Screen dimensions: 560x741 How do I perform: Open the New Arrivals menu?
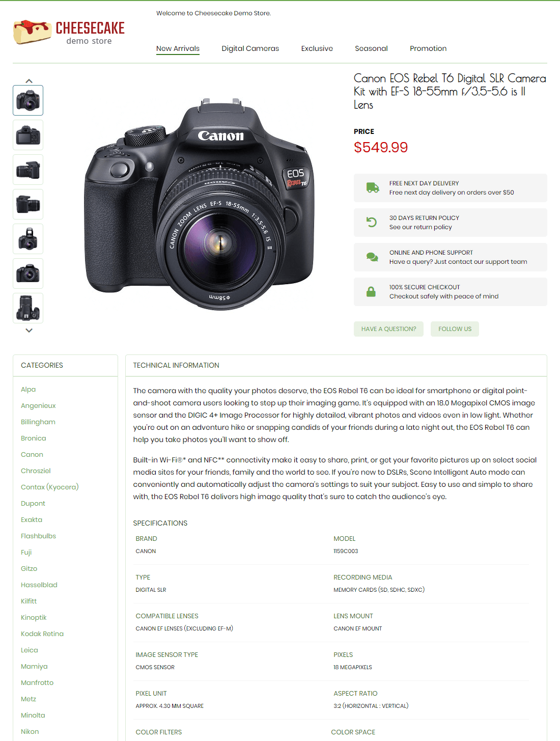click(x=178, y=48)
